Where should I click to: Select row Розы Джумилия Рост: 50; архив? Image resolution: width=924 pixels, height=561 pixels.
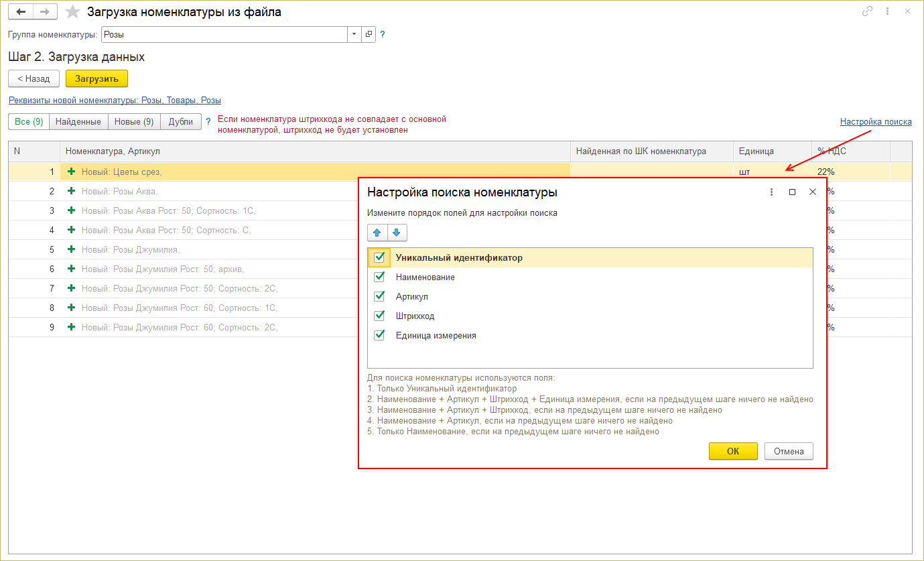[x=163, y=269]
